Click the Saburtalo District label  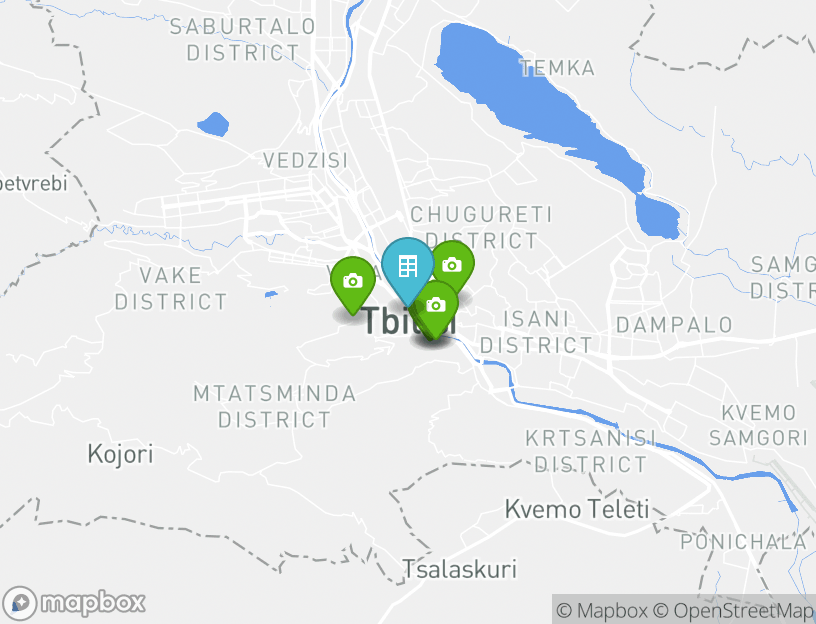point(243,40)
